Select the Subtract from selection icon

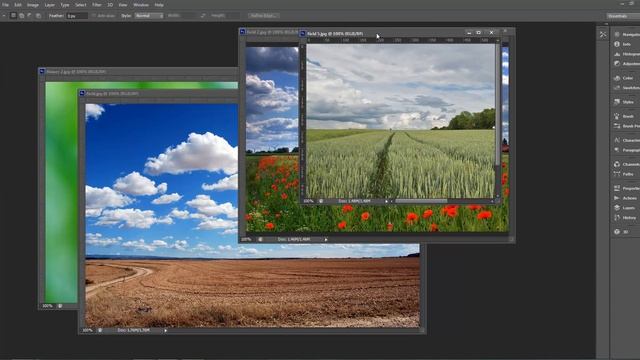[x=30, y=16]
